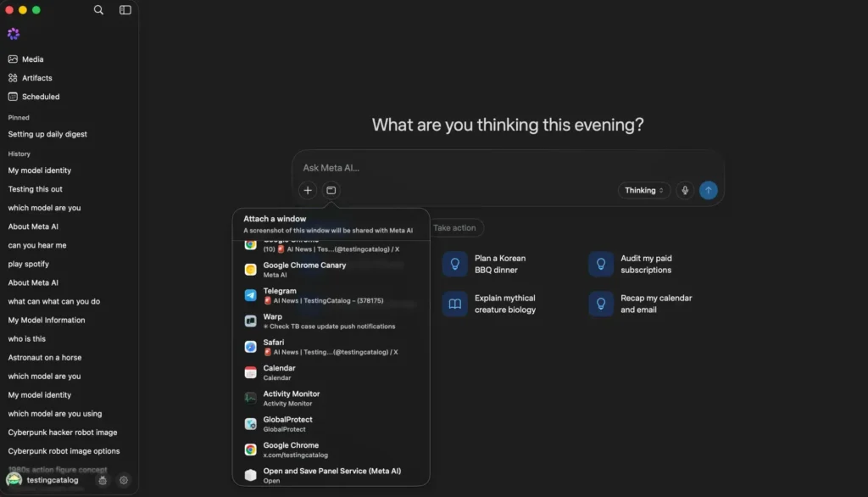Toggle the sidebar panel icon
The image size is (868, 497).
click(x=125, y=10)
